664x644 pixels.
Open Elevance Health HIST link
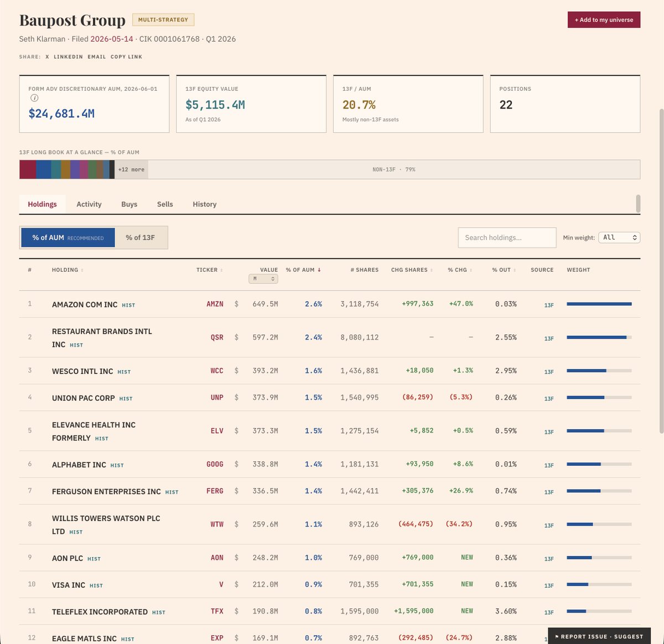click(102, 438)
